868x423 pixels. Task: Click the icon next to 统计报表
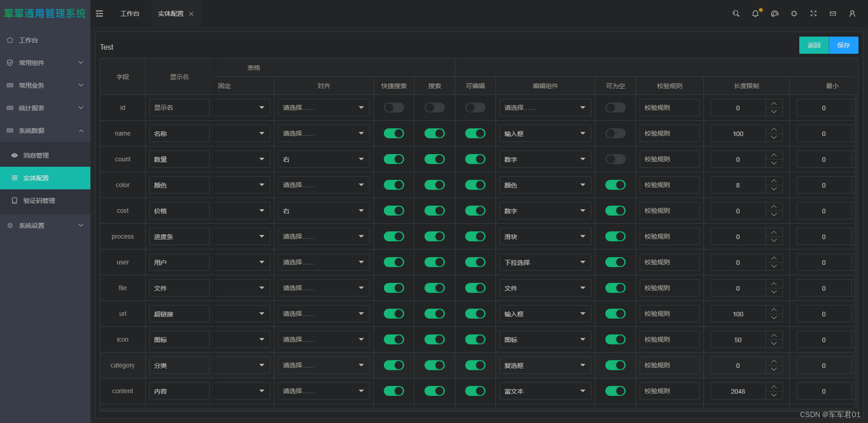10,108
